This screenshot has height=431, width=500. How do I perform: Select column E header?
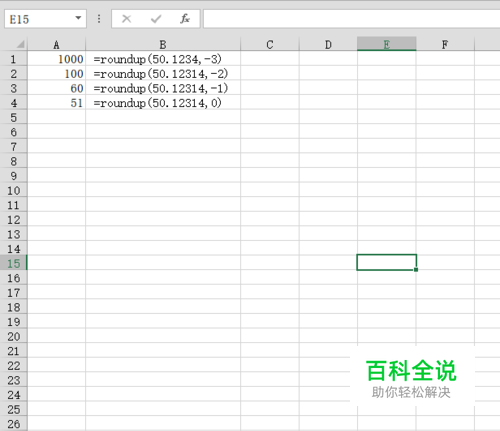point(386,44)
